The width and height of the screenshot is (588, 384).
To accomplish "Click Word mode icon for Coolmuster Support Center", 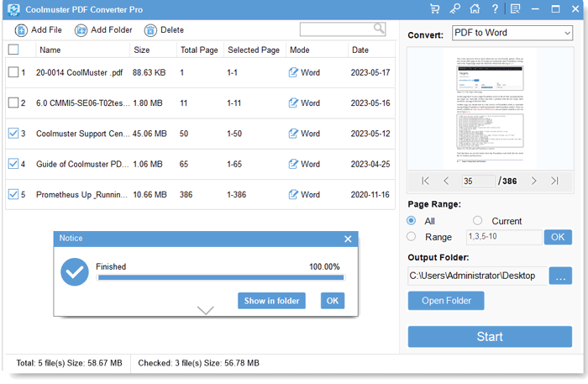I will pyautogui.click(x=293, y=134).
